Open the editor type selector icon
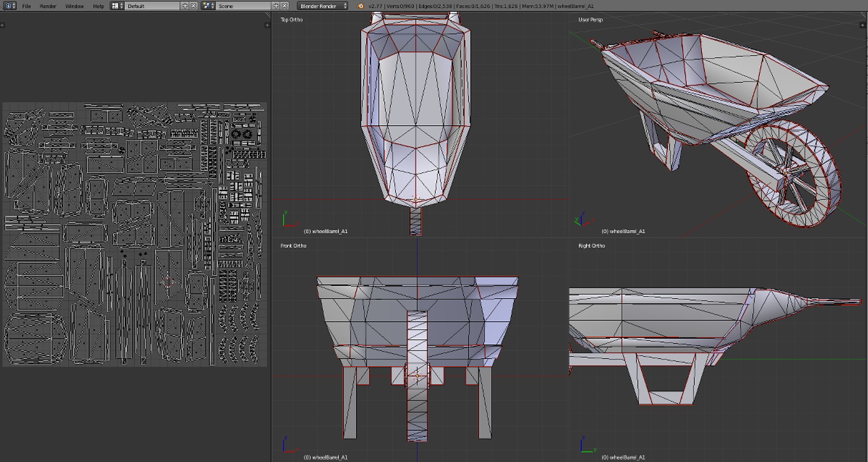Screen dimensions: 868x462 (9, 6)
